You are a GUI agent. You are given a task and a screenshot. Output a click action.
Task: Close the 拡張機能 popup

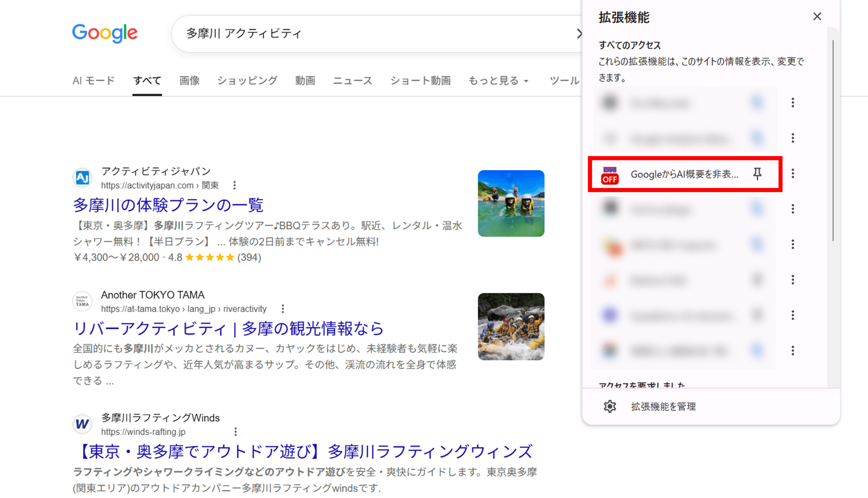pos(817,17)
